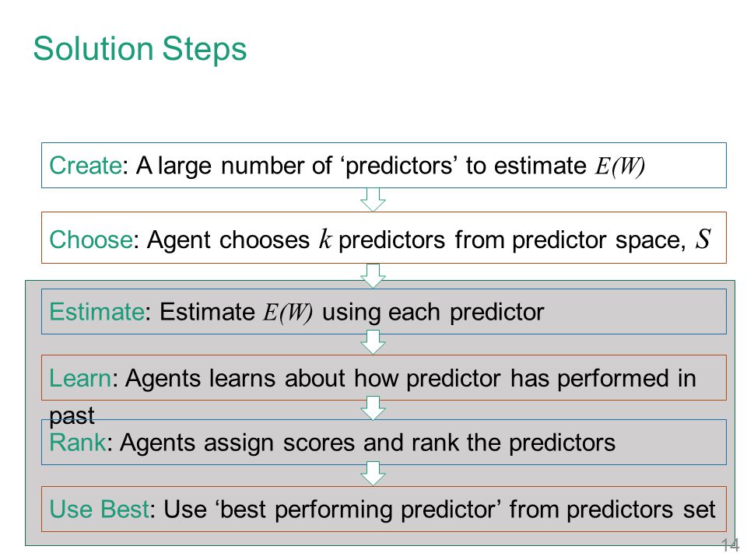The height and width of the screenshot is (560, 747).
Task: Click the arrow above the Use Best box
Action: [x=373, y=474]
